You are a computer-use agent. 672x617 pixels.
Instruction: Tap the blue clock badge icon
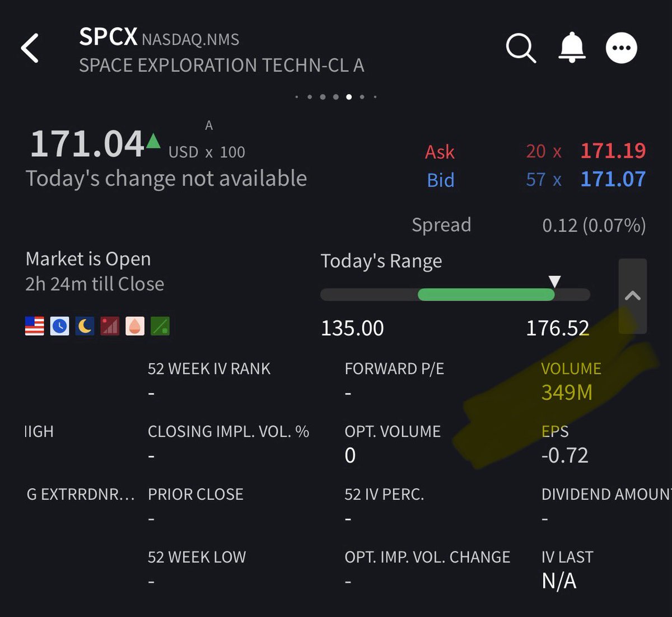click(x=60, y=326)
